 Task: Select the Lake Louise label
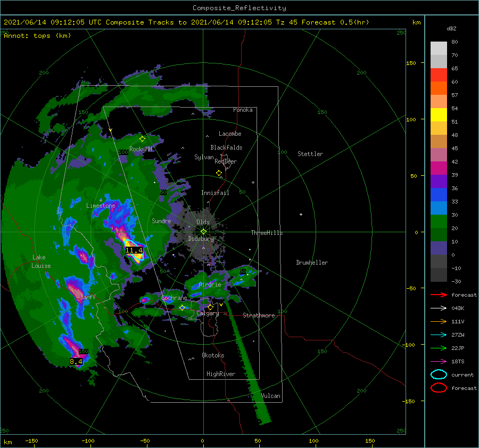[x=41, y=262]
